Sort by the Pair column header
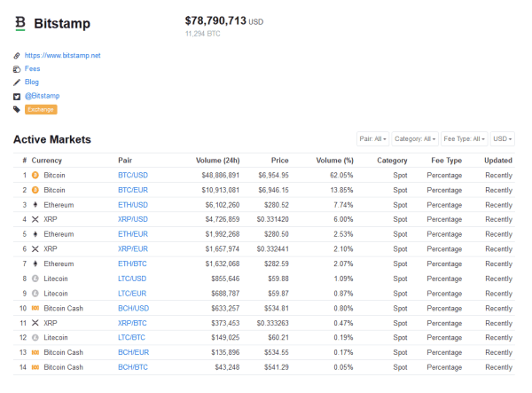 click(125, 161)
